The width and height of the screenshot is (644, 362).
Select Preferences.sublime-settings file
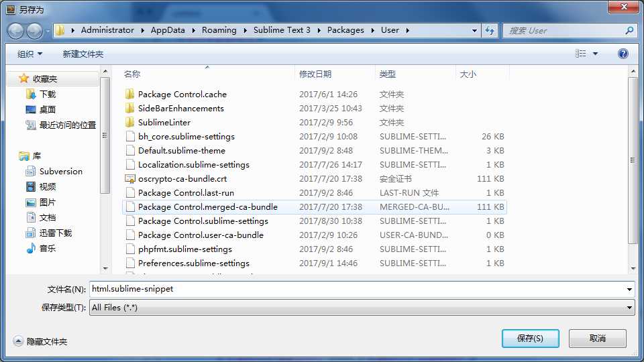pyautogui.click(x=315, y=263)
